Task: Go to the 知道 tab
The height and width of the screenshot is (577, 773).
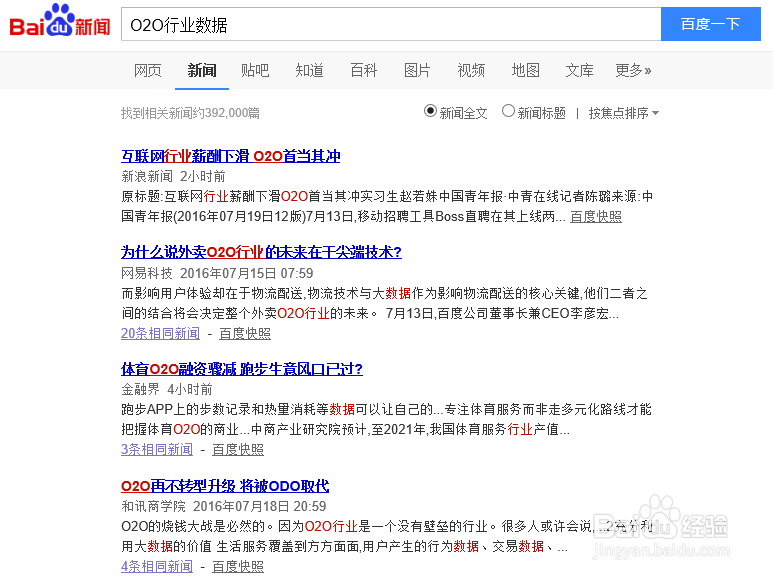Action: tap(309, 71)
